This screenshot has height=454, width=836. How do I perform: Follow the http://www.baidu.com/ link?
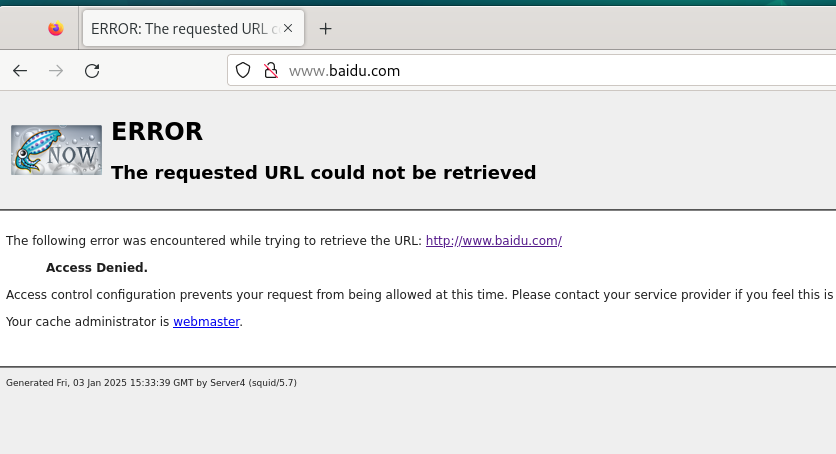[494, 240]
